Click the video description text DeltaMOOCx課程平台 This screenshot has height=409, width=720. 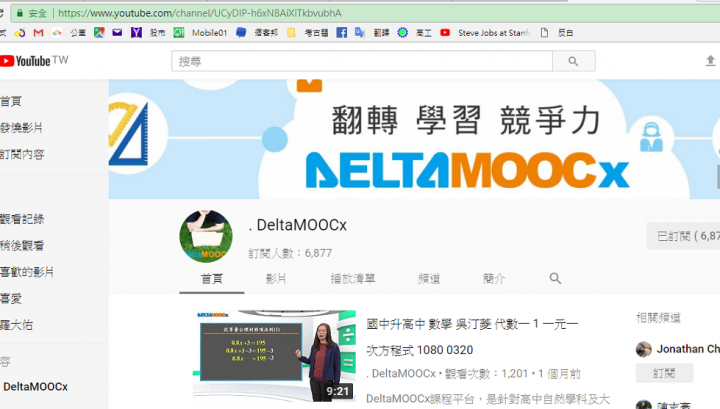[488, 399]
